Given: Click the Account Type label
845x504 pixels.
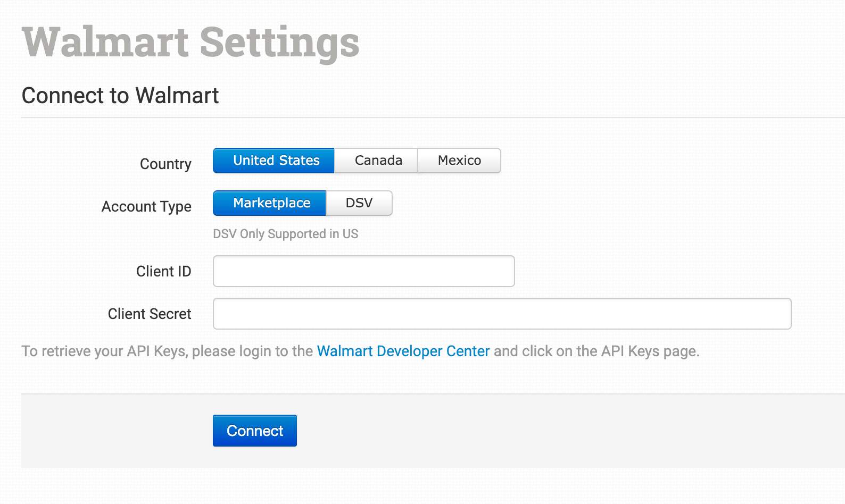Looking at the screenshot, I should pos(146,207).
